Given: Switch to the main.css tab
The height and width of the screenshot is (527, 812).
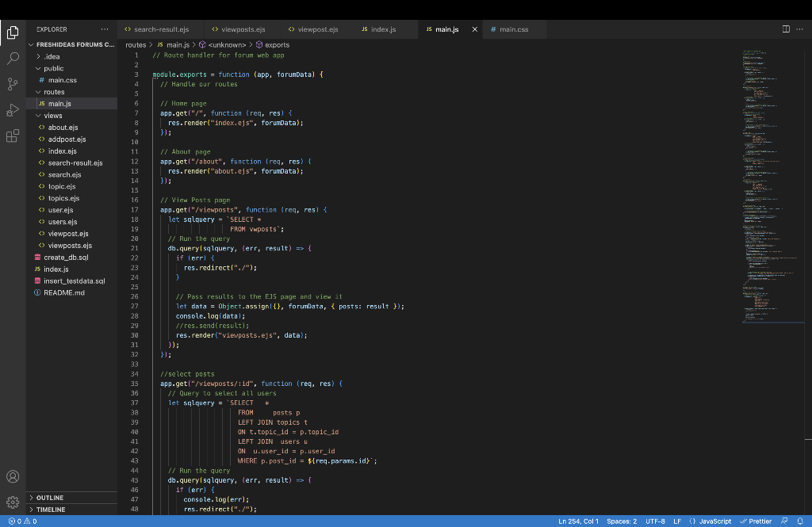Looking at the screenshot, I should pyautogui.click(x=508, y=29).
